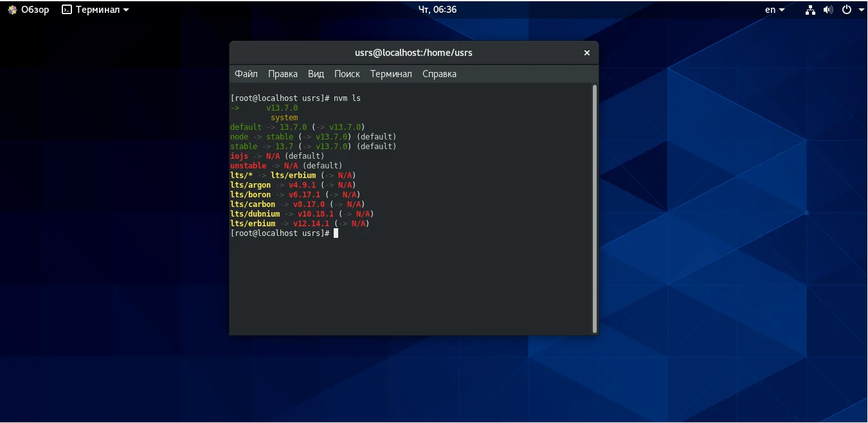Click the Activities foot icon next to Обзор
This screenshot has width=868, height=423.
[x=12, y=10]
